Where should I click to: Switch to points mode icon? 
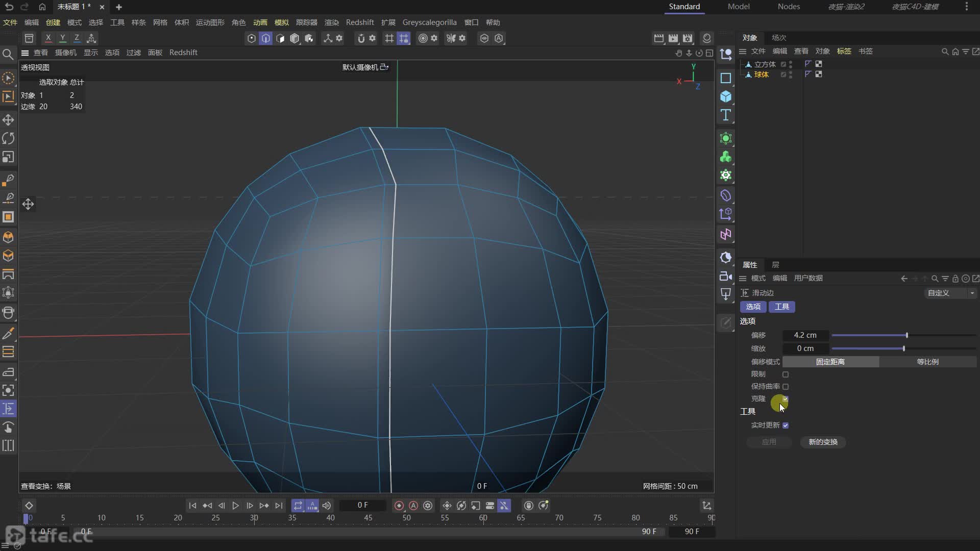(x=251, y=38)
